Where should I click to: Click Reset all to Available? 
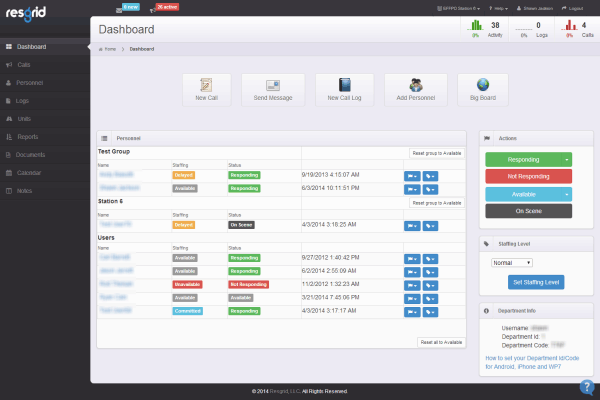coord(440,342)
